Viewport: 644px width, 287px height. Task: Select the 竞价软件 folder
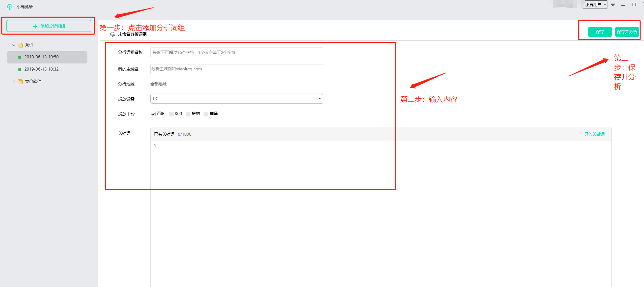coord(33,81)
